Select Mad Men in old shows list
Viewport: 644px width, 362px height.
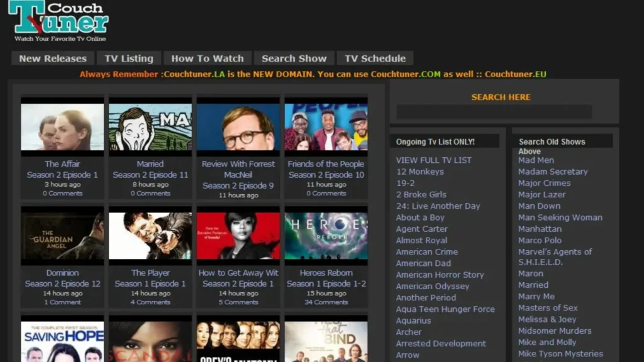(x=536, y=160)
